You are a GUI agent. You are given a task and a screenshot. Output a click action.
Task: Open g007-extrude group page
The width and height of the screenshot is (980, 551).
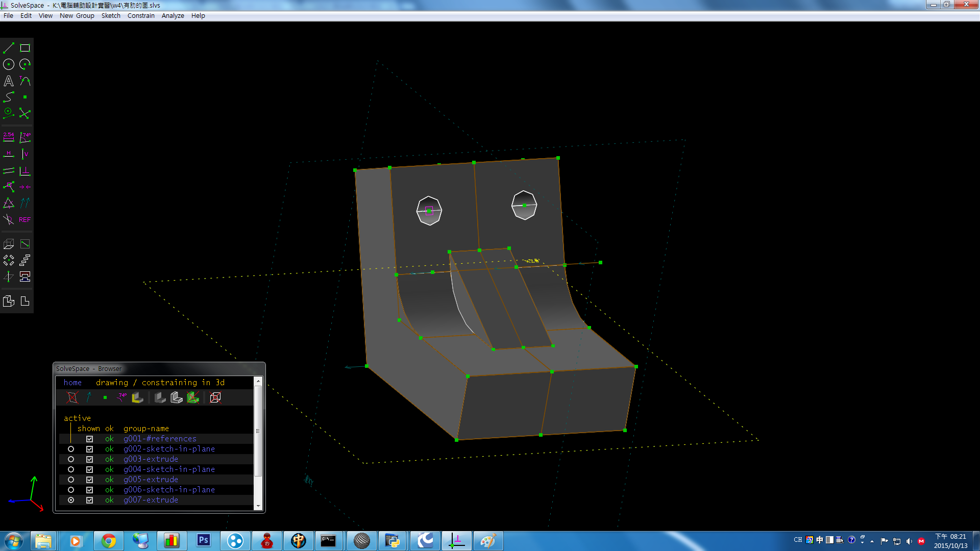pyautogui.click(x=151, y=500)
